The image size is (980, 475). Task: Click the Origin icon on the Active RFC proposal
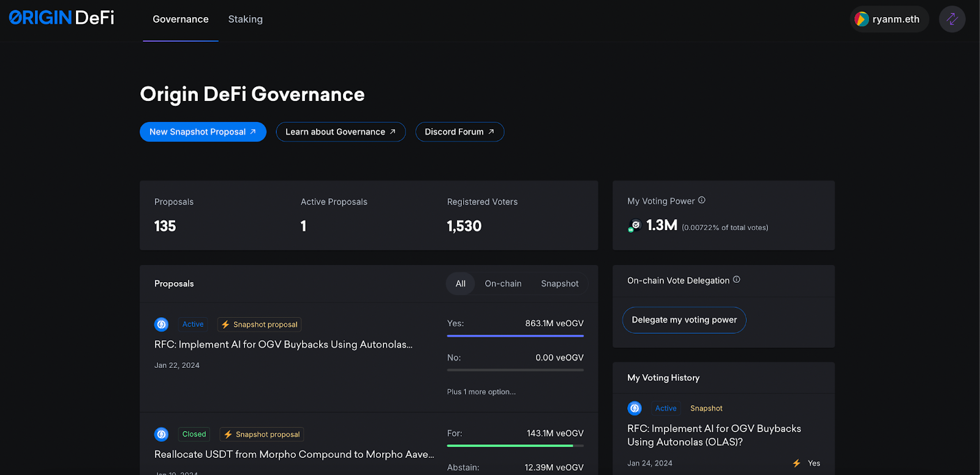(162, 324)
